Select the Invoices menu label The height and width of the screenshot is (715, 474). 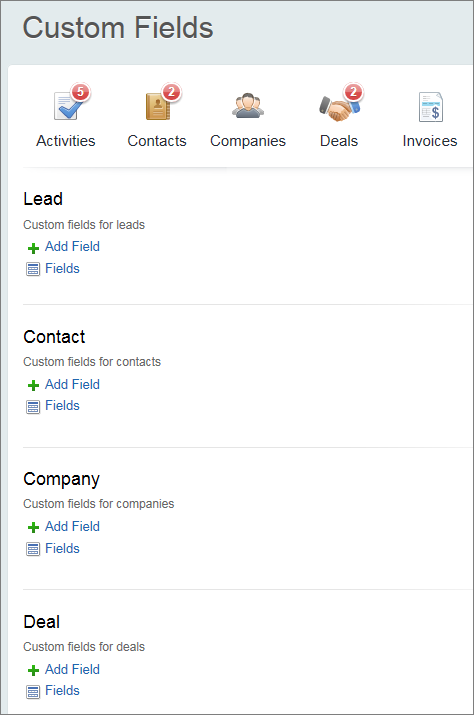[x=430, y=141]
